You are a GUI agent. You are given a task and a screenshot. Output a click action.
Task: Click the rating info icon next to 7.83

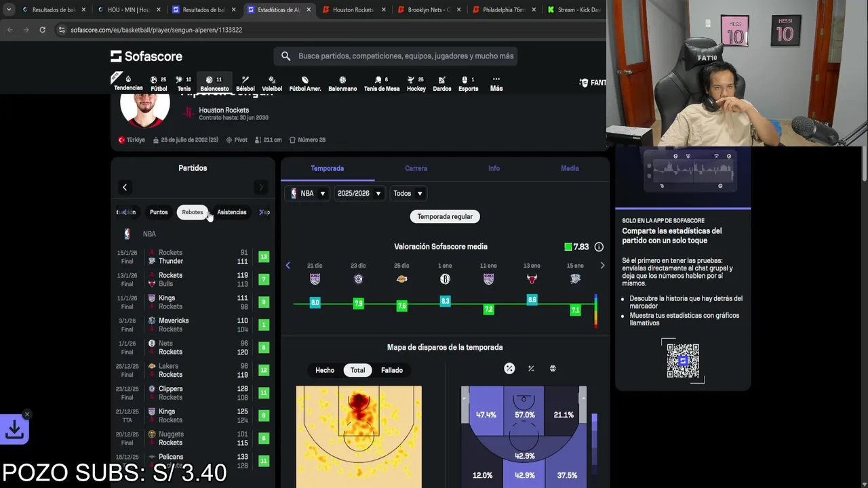point(599,247)
